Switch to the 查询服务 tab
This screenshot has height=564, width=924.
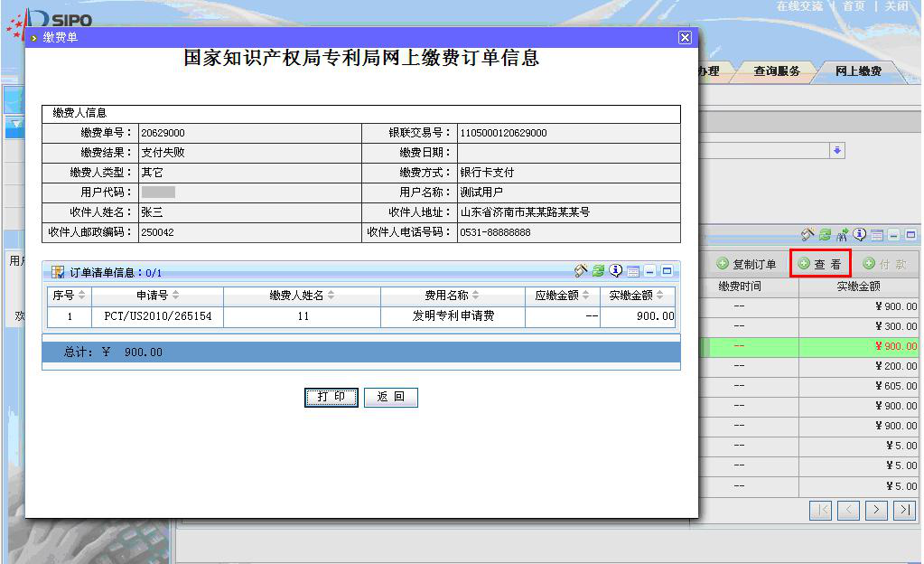(x=777, y=71)
